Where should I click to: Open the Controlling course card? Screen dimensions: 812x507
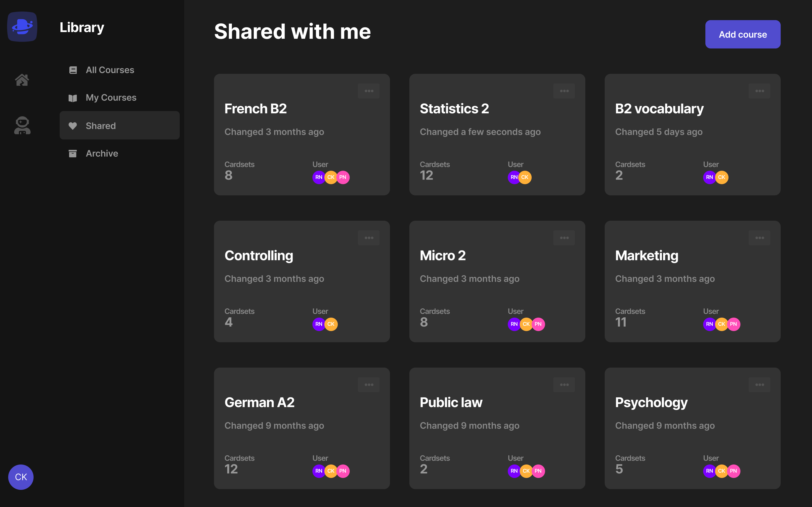(302, 281)
